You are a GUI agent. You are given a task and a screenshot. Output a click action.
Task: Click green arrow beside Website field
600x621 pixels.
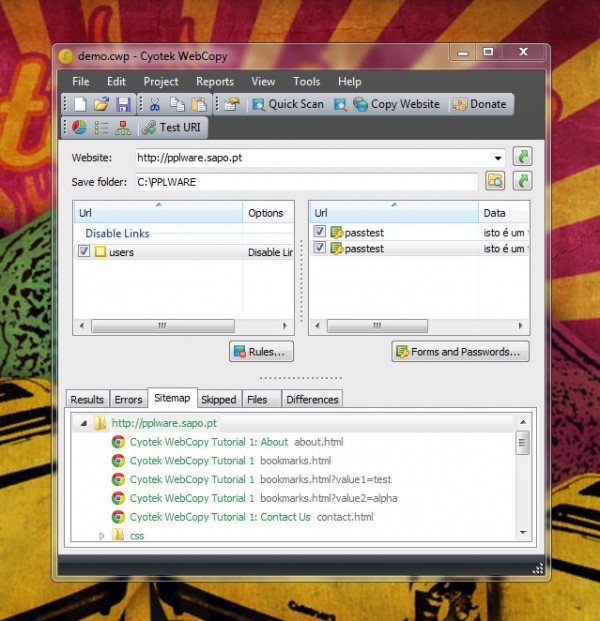(522, 156)
